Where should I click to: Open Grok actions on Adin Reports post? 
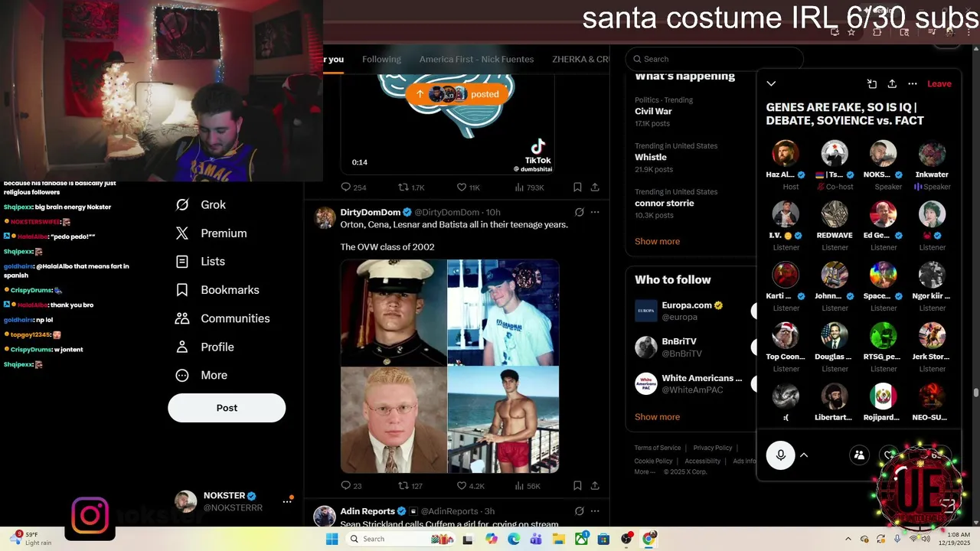coord(579,511)
